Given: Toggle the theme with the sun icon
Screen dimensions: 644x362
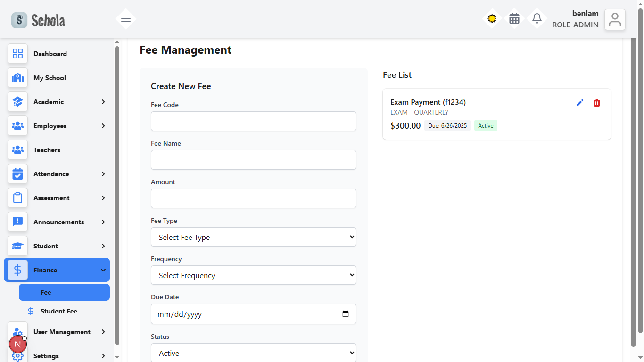Looking at the screenshot, I should [x=492, y=18].
